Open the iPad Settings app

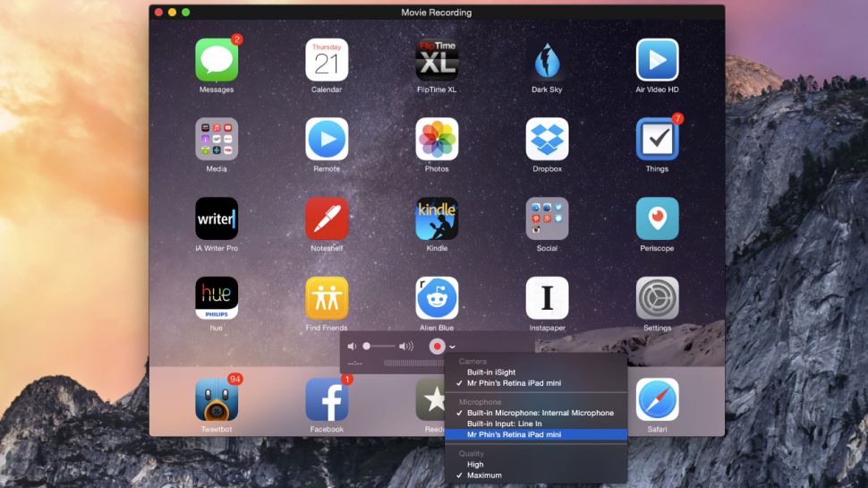click(x=657, y=298)
